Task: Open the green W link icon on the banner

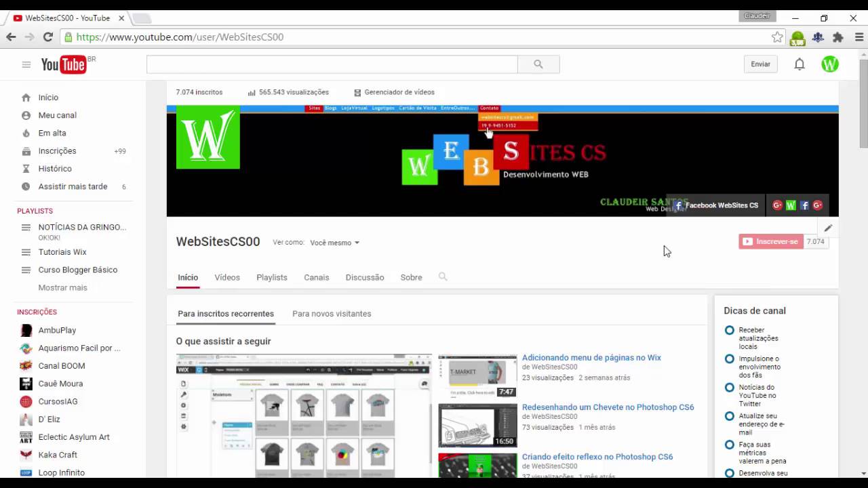Action: pos(791,205)
